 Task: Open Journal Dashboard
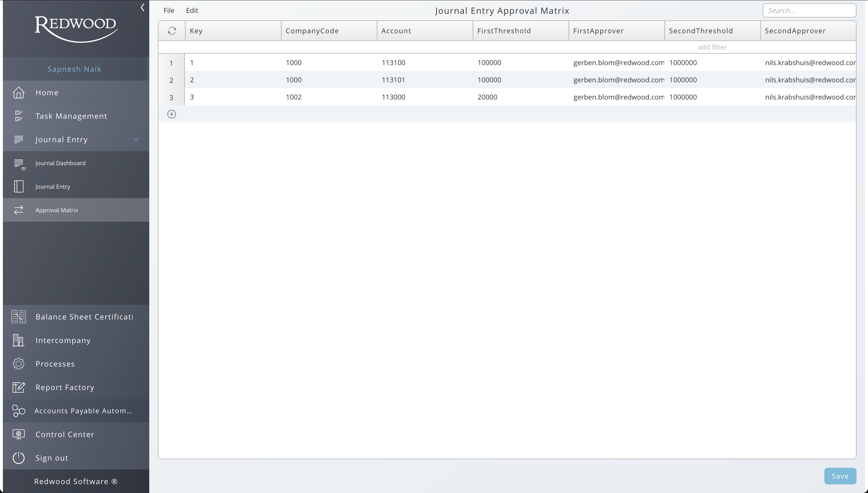pos(76,163)
